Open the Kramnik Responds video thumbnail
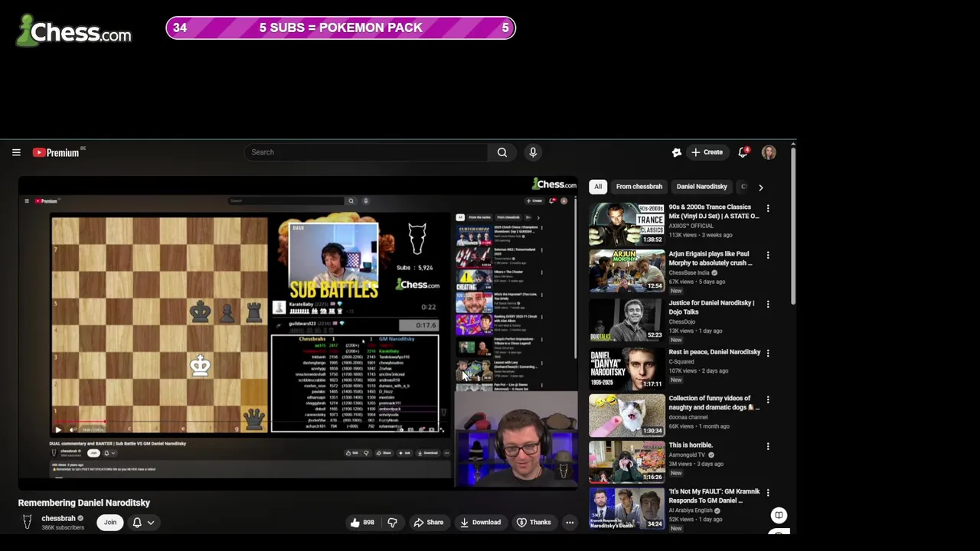 (x=627, y=508)
